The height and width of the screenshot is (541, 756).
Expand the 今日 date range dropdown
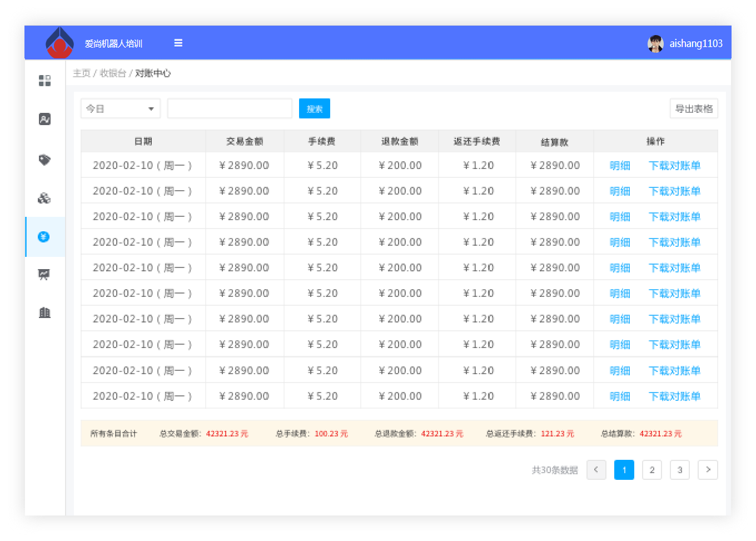(121, 108)
